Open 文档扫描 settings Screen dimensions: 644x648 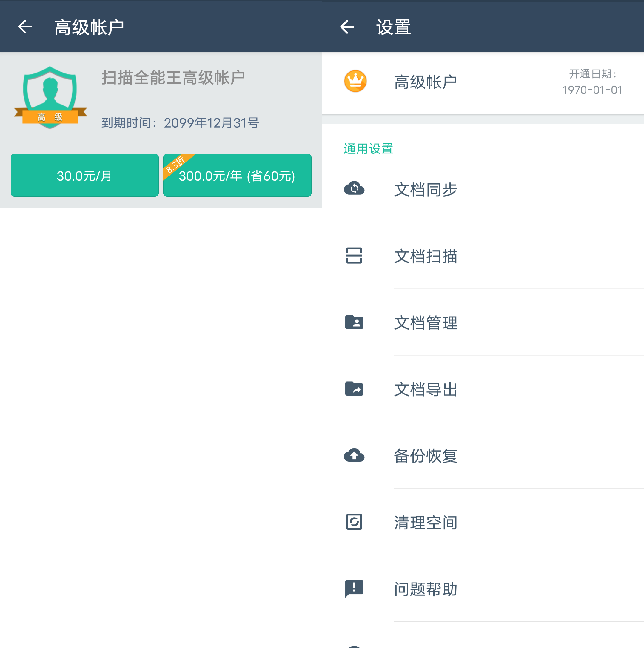point(483,256)
